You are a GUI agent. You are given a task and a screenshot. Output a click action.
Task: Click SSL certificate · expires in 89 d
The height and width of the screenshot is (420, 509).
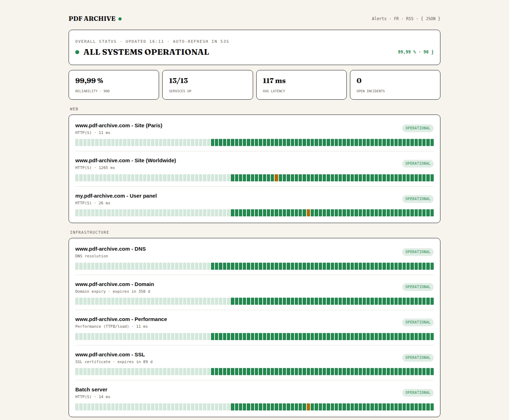coord(114,362)
